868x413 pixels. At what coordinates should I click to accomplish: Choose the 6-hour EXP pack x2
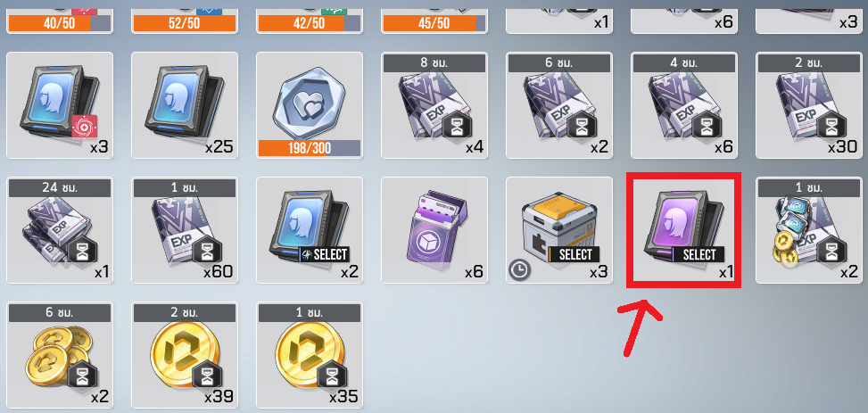(559, 105)
